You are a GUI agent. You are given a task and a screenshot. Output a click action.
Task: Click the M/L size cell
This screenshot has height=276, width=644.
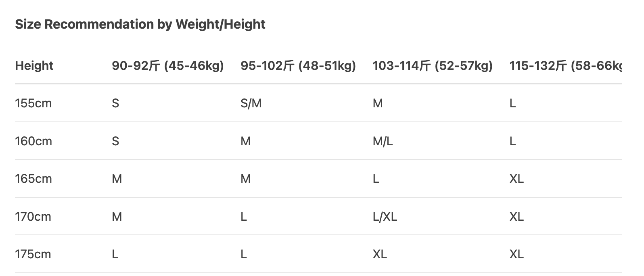[383, 141]
